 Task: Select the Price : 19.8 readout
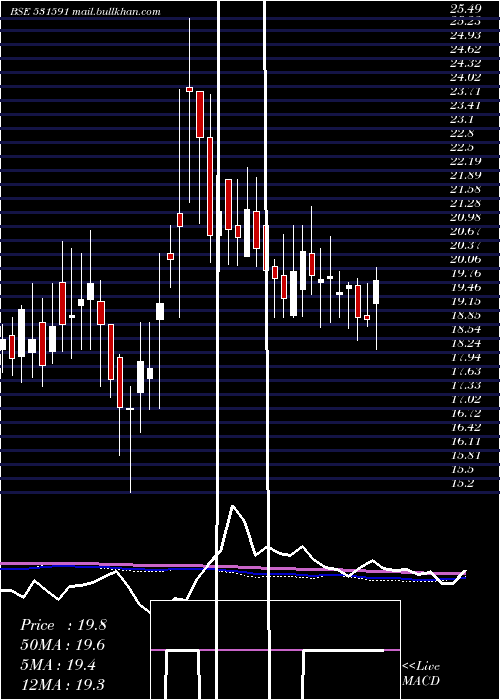tap(63, 625)
